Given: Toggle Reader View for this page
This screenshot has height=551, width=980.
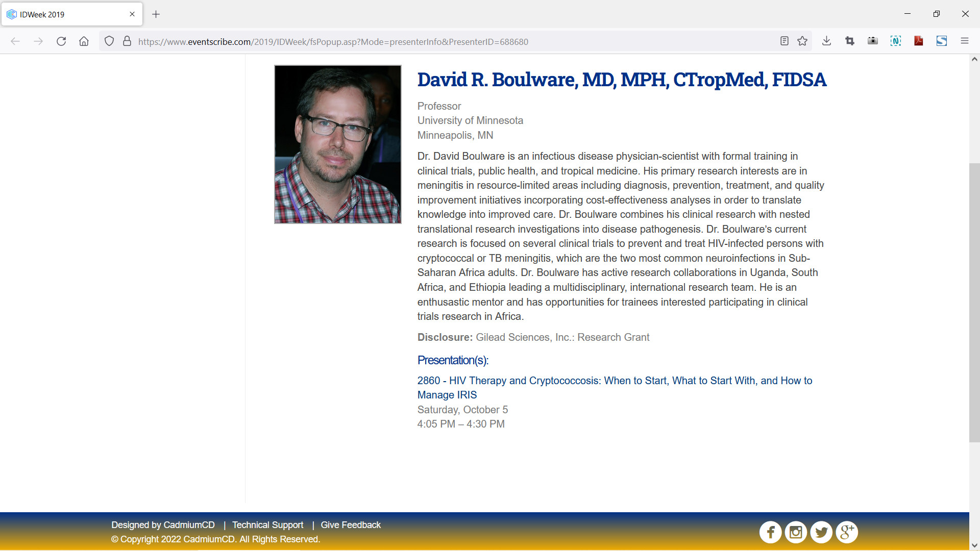Looking at the screenshot, I should pos(784,41).
